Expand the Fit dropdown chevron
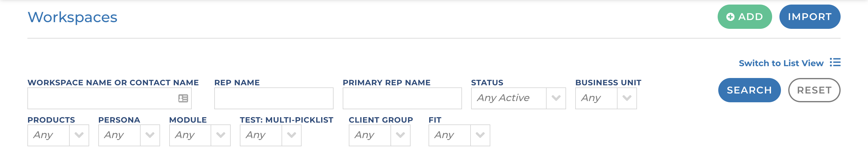Viewport: 868px width, 156px height. pos(480,135)
